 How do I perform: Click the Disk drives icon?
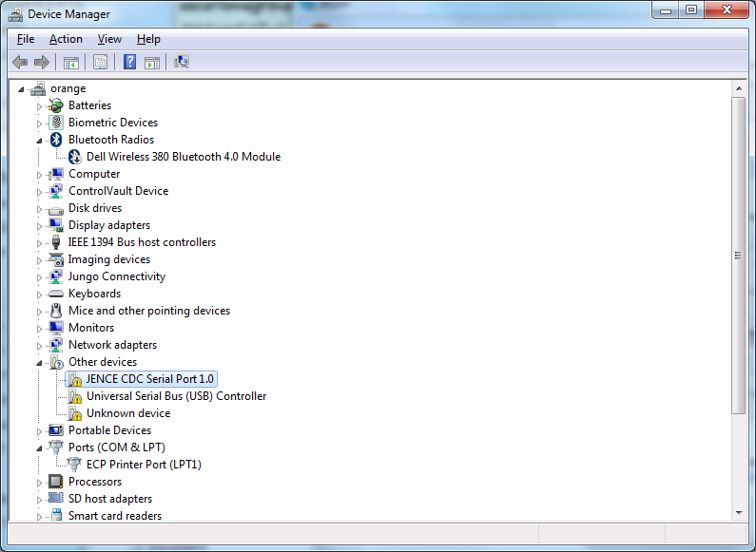56,210
